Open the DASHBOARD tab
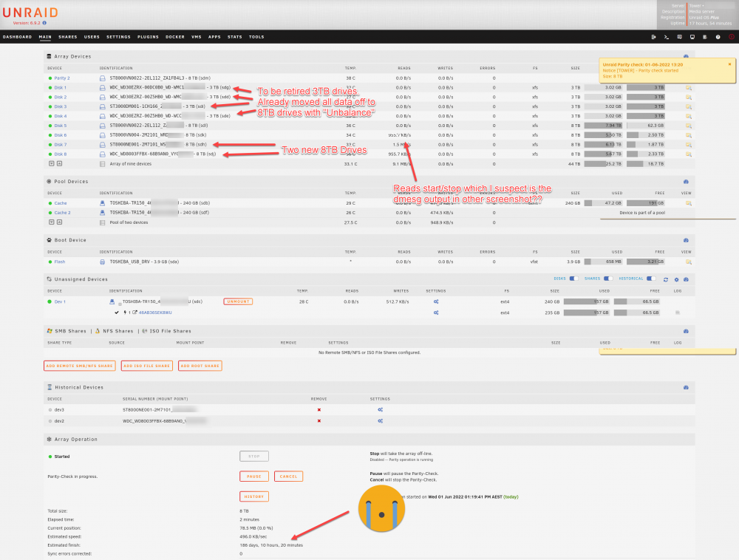This screenshot has height=560, width=739. [x=18, y=37]
